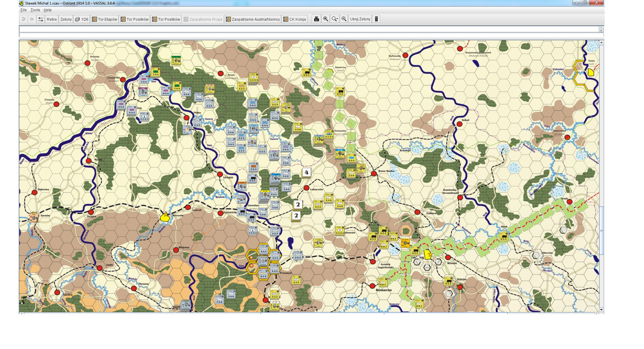644x349 pixels.
Task: Click the red town dot at Nisko
Action: coord(187,118)
